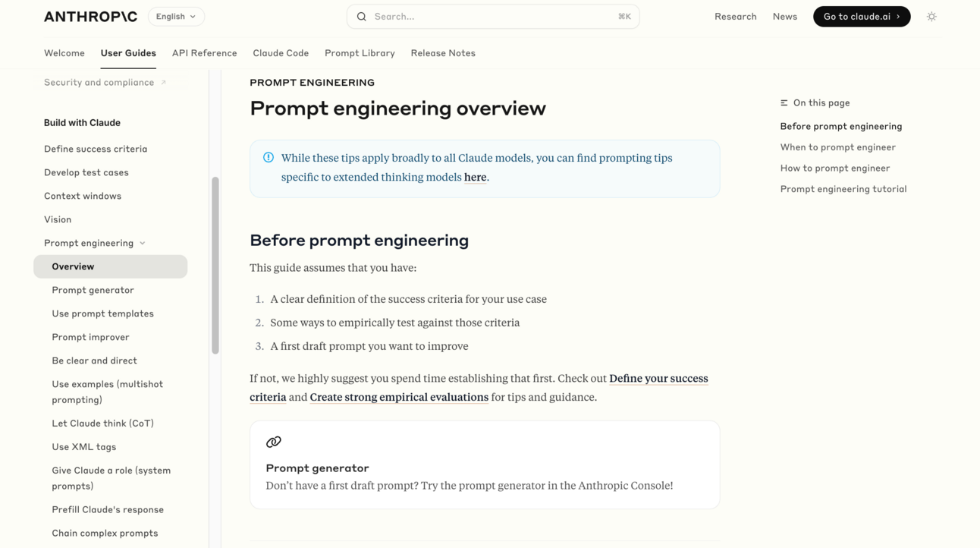The height and width of the screenshot is (548, 980).
Task: Collapse the Prompt engineering sidebar section
Action: (142, 243)
